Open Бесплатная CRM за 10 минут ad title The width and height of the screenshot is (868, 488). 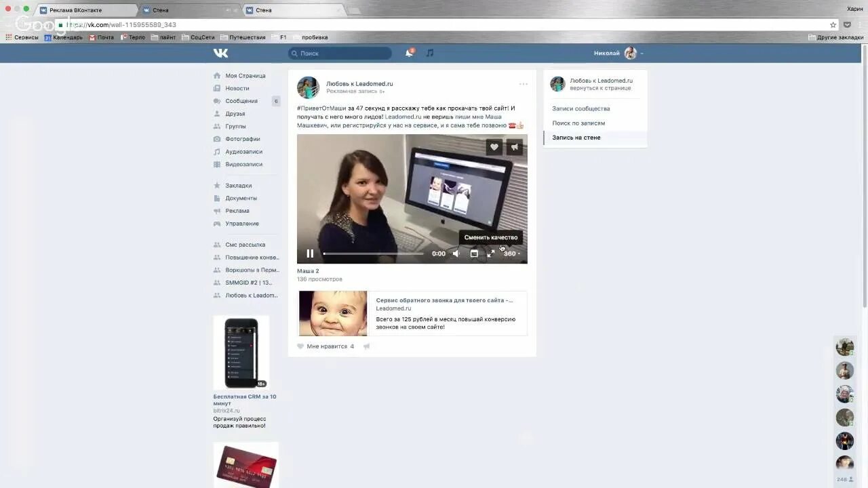(245, 400)
